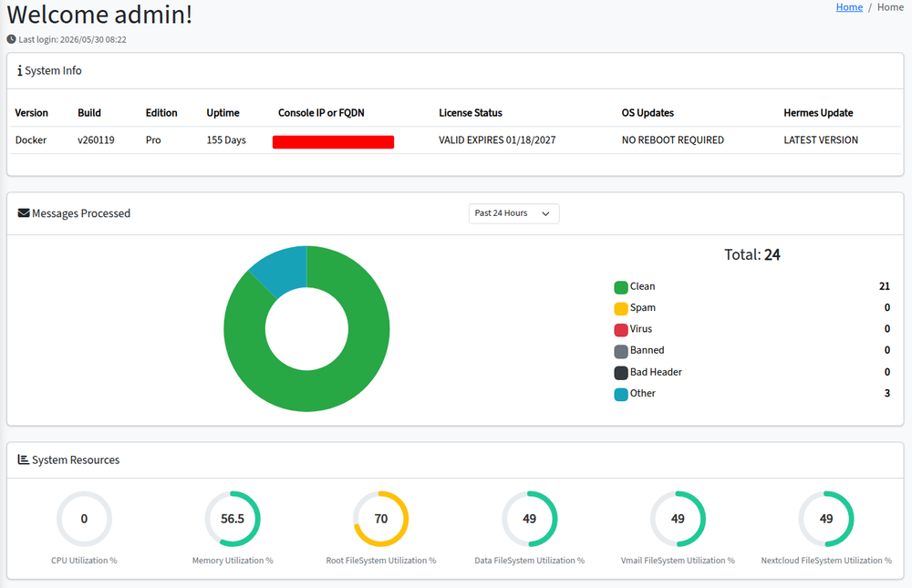912x588 pixels.
Task: Click the red Console IP or FQDN bar
Action: [x=333, y=142]
